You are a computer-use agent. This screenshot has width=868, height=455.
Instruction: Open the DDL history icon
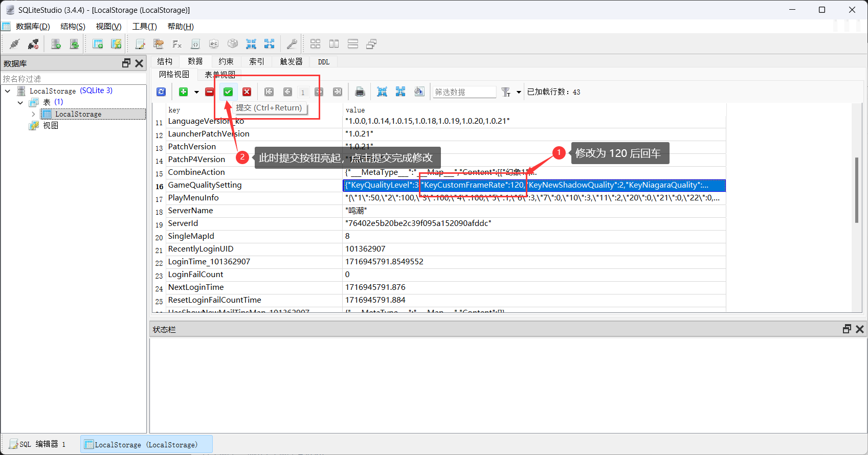[x=159, y=44]
